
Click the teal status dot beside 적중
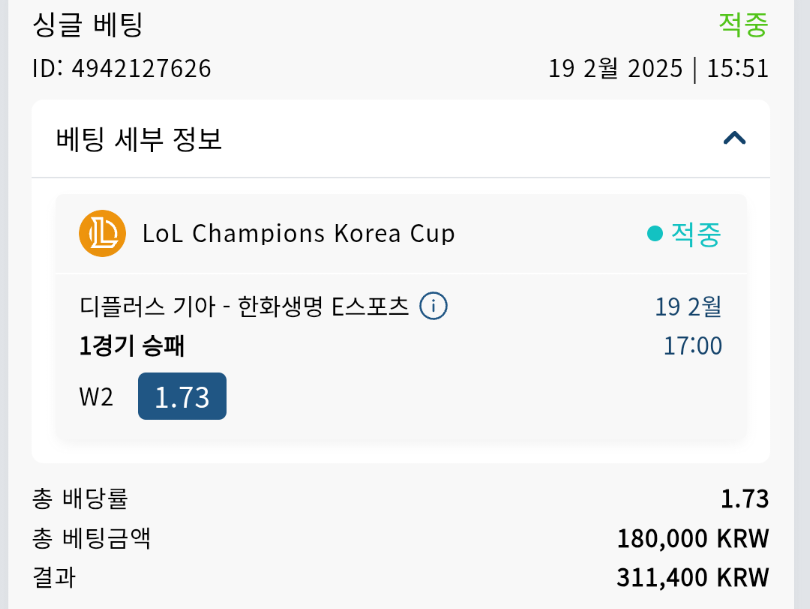(655, 234)
